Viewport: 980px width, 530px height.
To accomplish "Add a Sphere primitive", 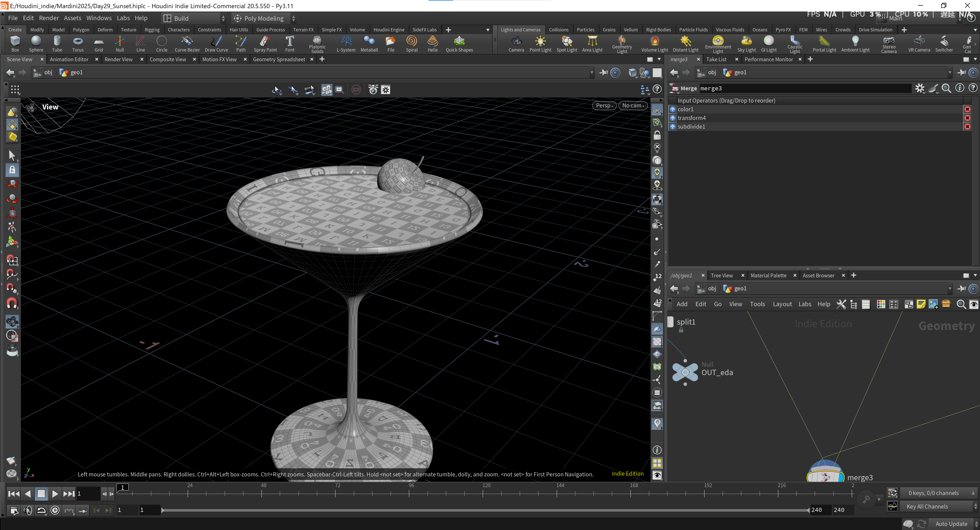I will pos(36,43).
